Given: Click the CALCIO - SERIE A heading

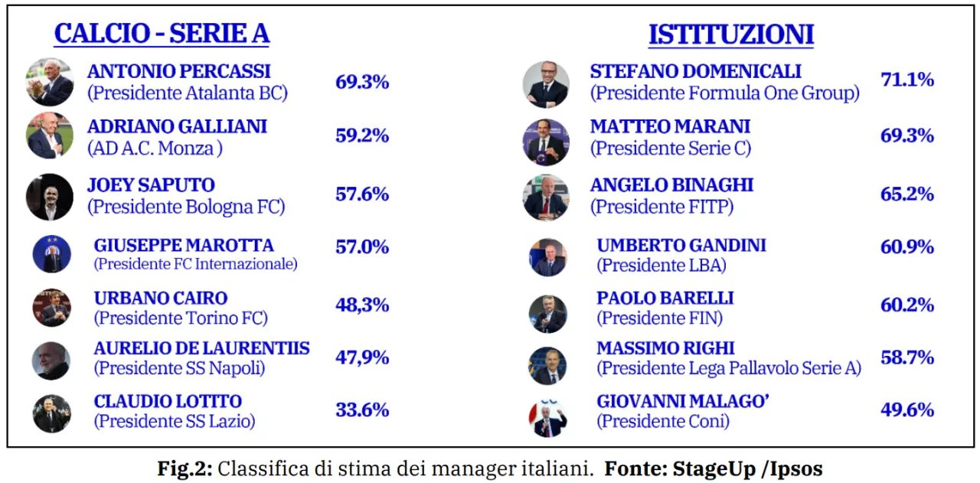Looking at the screenshot, I should pyautogui.click(x=162, y=34).
